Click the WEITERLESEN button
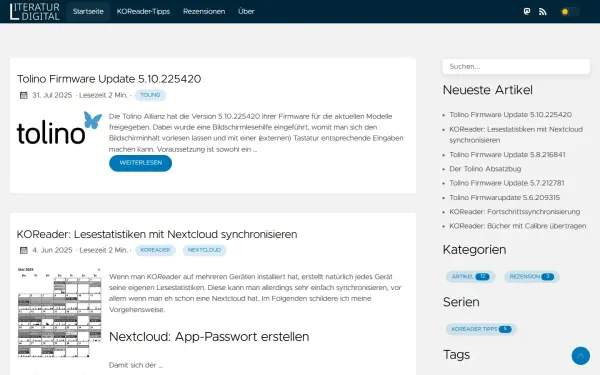Image resolution: width=600 pixels, height=375 pixels. tap(140, 163)
